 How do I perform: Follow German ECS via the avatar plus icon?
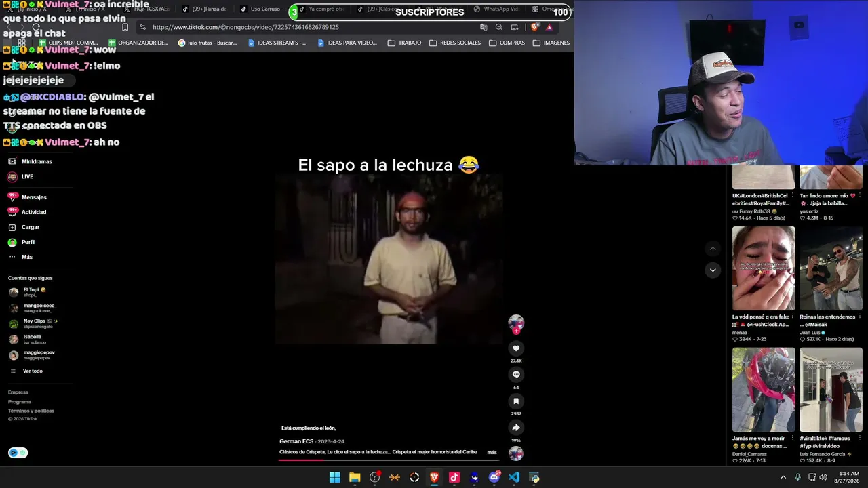(x=516, y=331)
